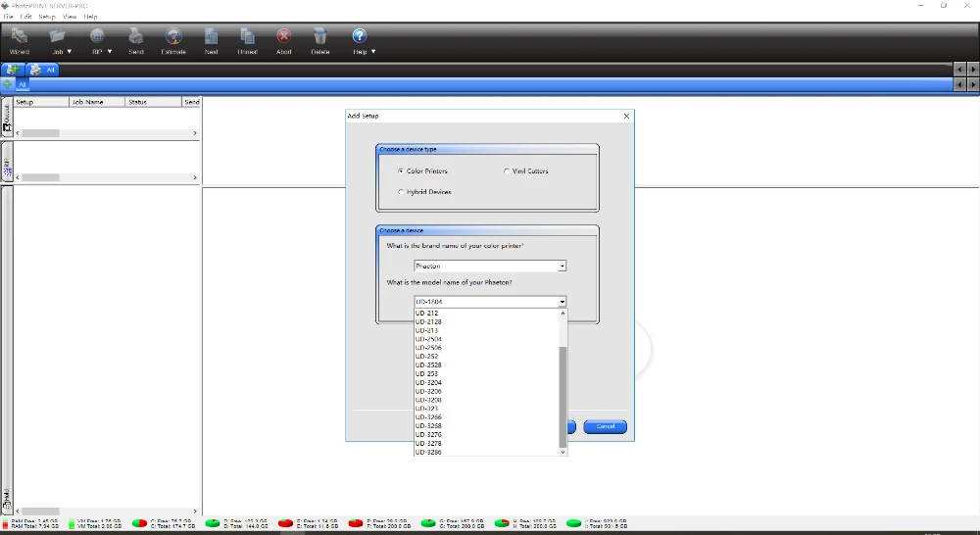Click the F: drive pie indicator

[356, 523]
